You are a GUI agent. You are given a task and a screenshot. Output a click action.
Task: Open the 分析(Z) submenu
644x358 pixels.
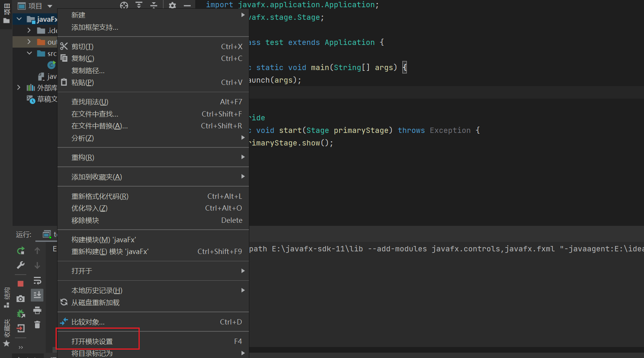153,138
